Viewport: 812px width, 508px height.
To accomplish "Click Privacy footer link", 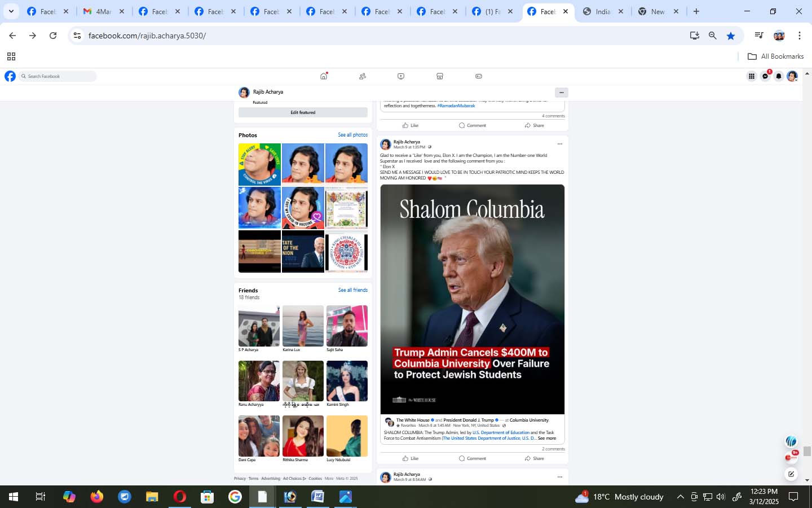I will point(240,478).
